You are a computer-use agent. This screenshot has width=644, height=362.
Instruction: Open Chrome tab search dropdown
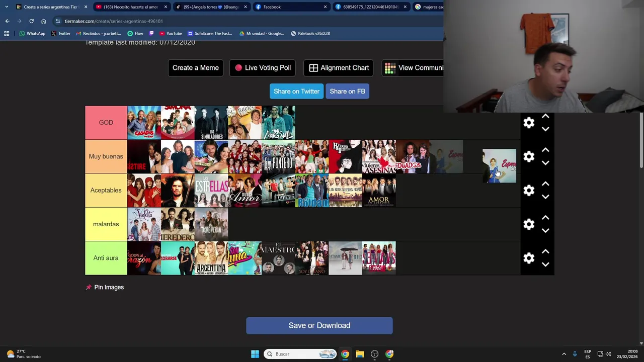pos(6,7)
